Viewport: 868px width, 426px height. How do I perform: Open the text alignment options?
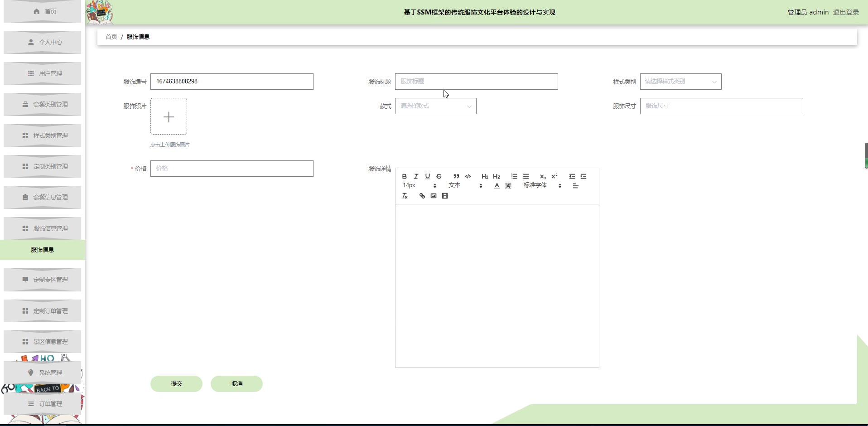point(575,186)
